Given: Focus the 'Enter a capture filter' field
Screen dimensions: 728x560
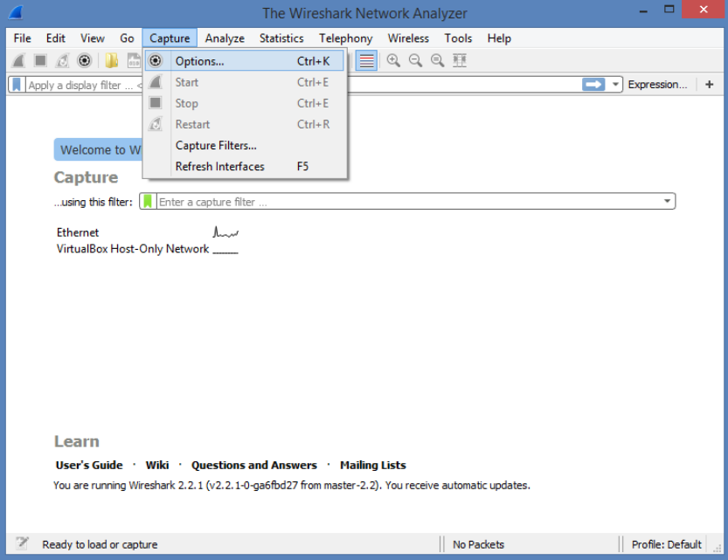Looking at the screenshot, I should coord(409,201).
